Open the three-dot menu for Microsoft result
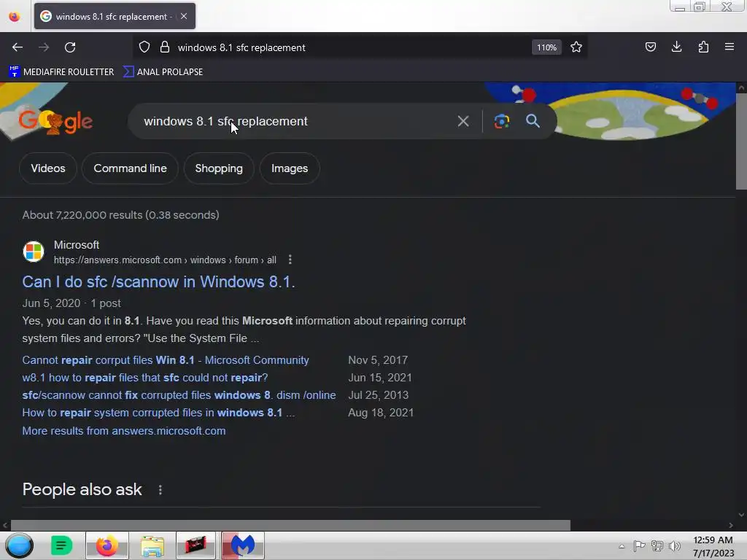The height and width of the screenshot is (560, 747). point(290,260)
